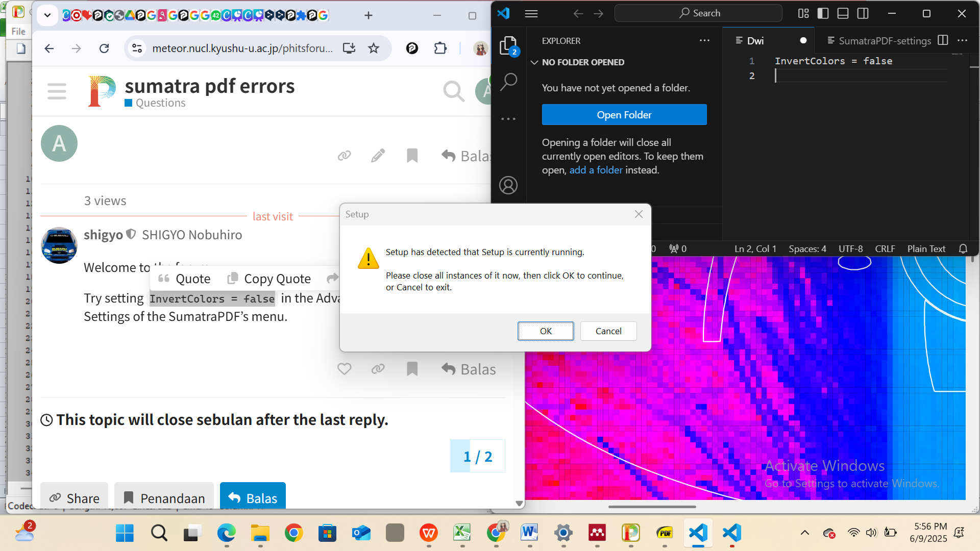
Task: Bookmark shigyo's reply
Action: [412, 369]
